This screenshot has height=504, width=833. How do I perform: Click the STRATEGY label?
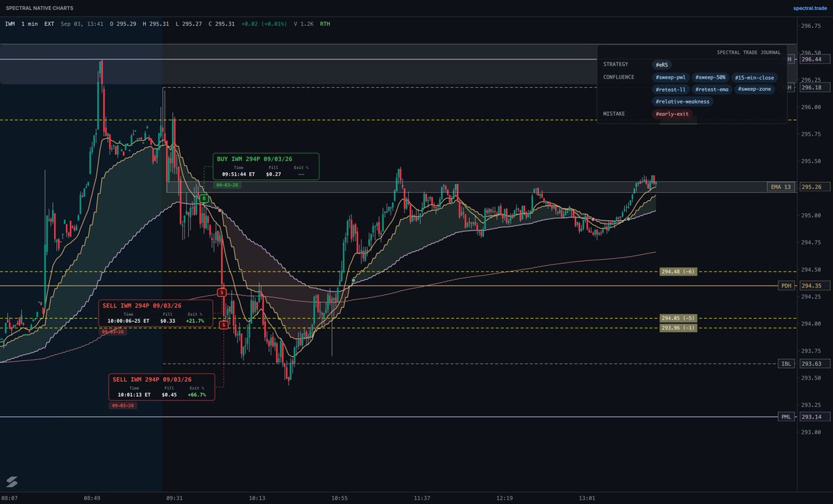(x=615, y=64)
